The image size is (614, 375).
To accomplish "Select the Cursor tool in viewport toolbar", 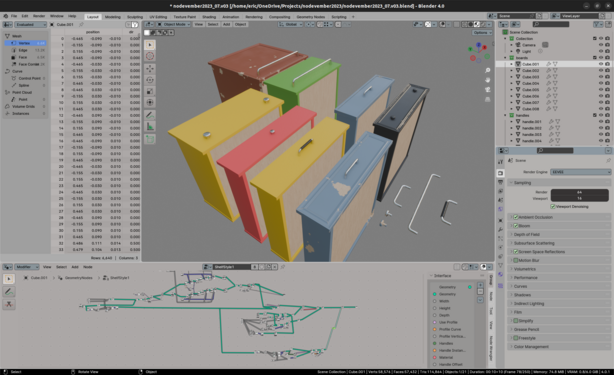I will tap(150, 56).
